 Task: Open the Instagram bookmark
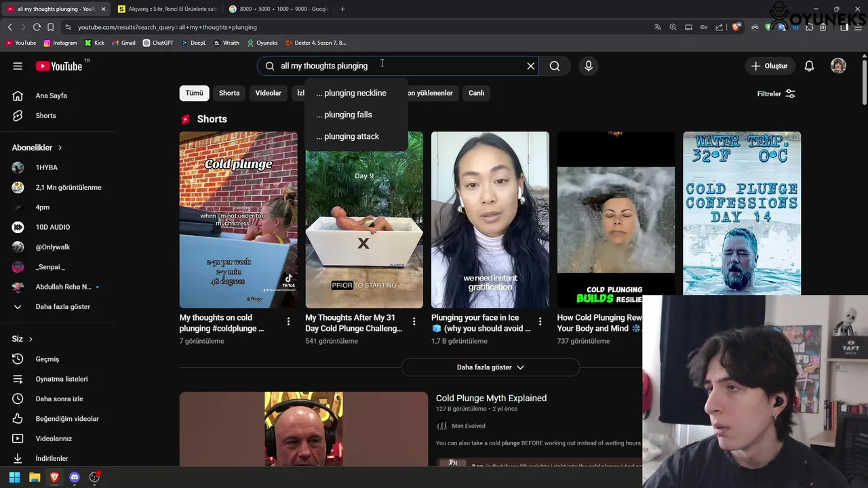tap(60, 43)
